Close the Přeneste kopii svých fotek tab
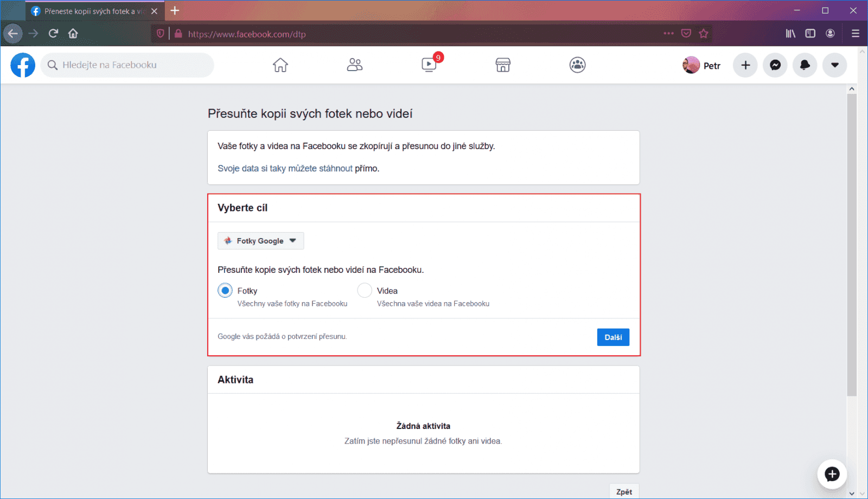868x499 pixels. point(154,11)
